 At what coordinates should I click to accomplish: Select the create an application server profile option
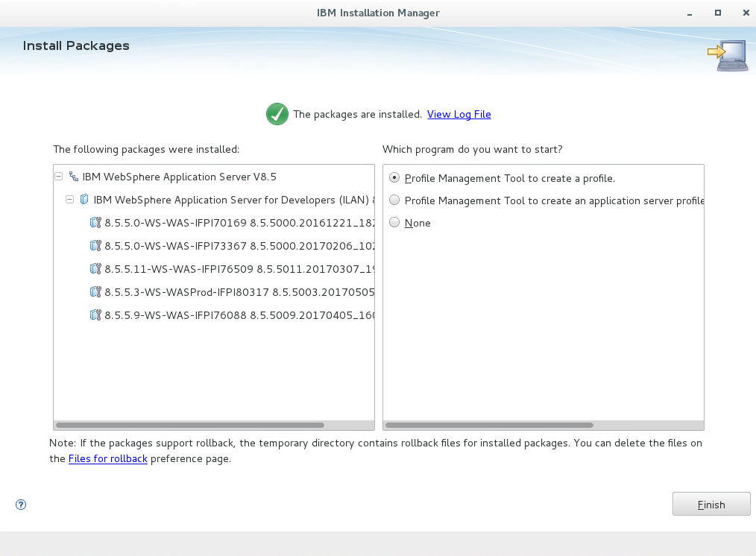click(394, 200)
